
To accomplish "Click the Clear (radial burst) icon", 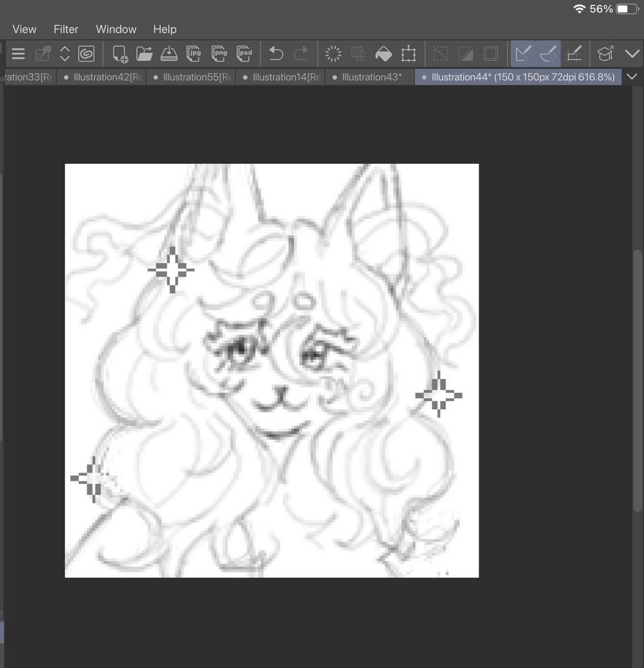I will coord(333,54).
